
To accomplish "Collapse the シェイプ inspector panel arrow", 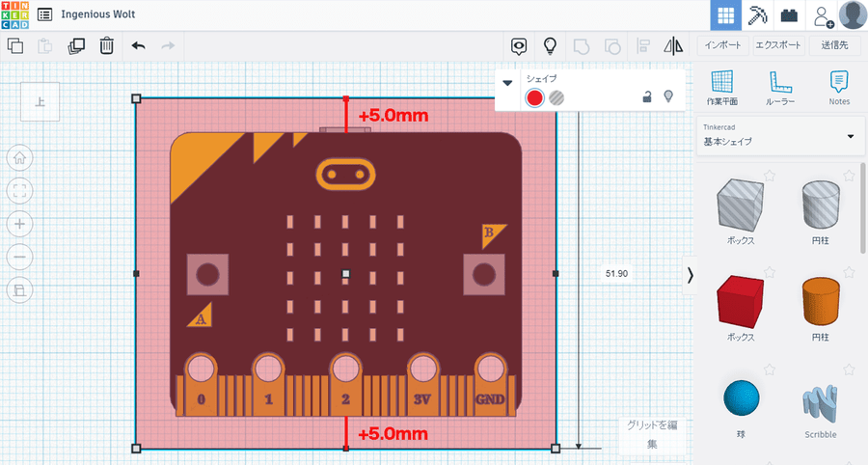I will [x=507, y=84].
